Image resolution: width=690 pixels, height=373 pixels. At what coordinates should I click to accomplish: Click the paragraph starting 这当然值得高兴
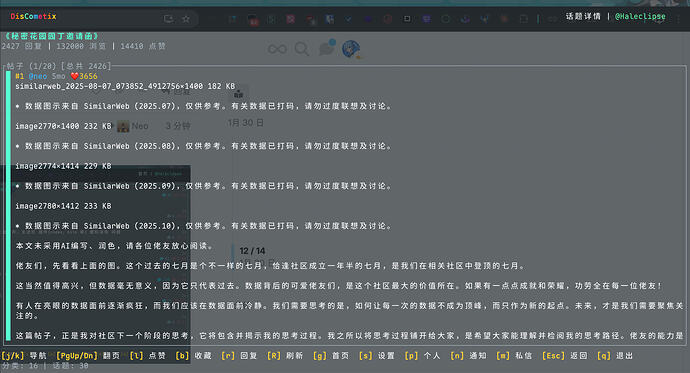339,286
